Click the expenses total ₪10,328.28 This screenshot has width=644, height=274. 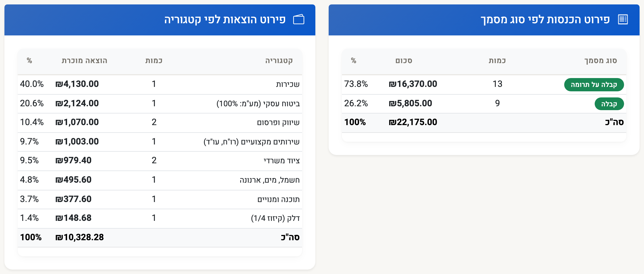pos(80,237)
